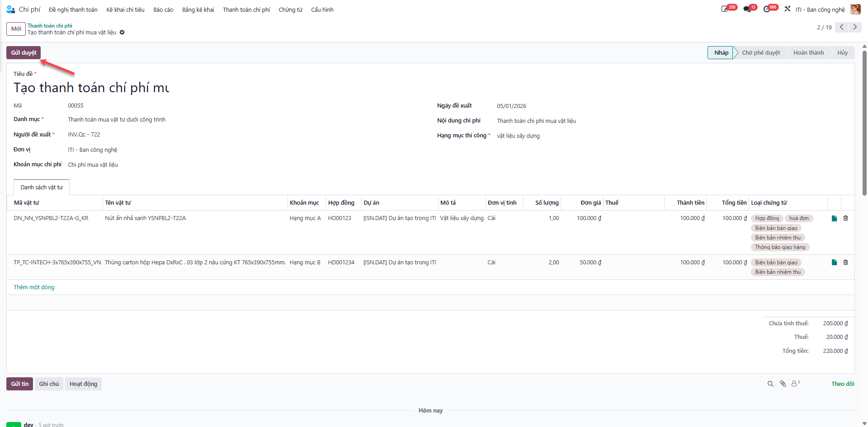Open the Kê khai chi tiêu menu
The width and height of the screenshot is (868, 427).
125,9
